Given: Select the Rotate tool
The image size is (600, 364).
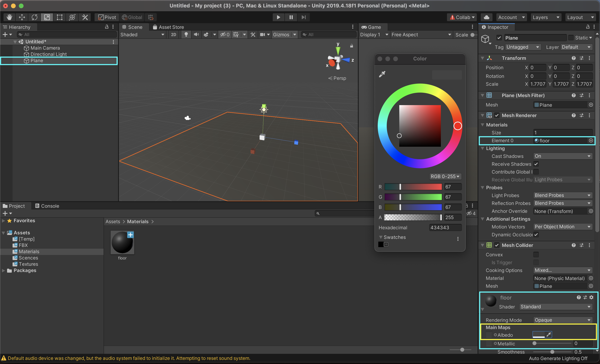Looking at the screenshot, I should click(34, 17).
